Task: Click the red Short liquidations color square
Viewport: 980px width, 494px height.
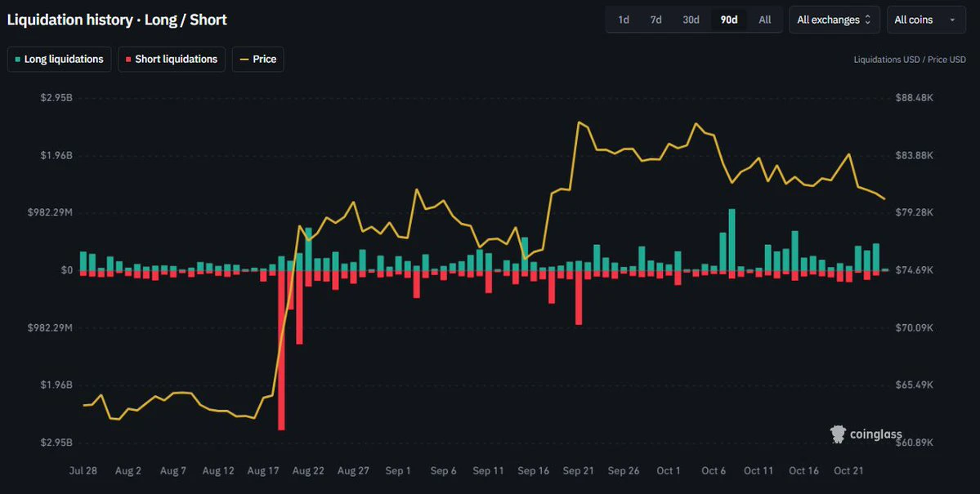Action: (x=128, y=60)
